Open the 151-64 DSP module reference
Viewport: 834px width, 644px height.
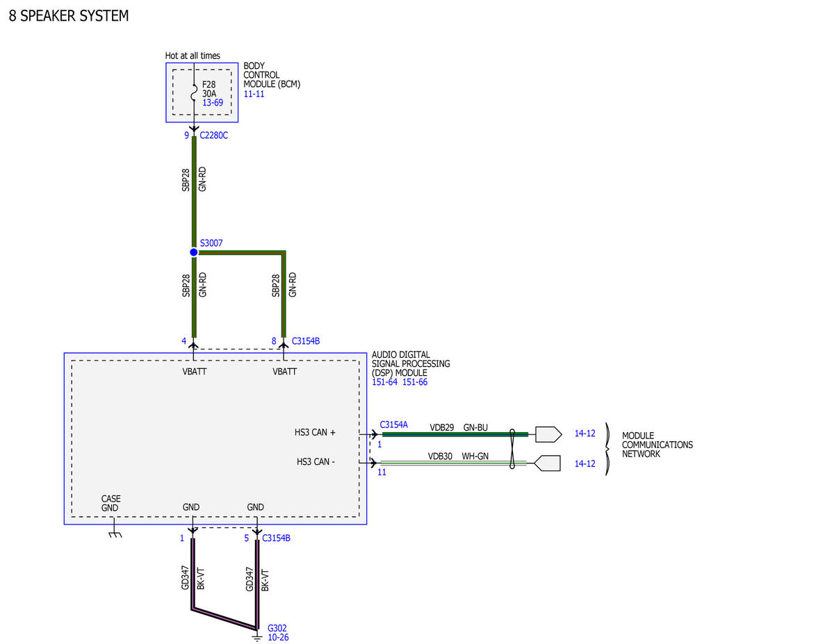[384, 382]
